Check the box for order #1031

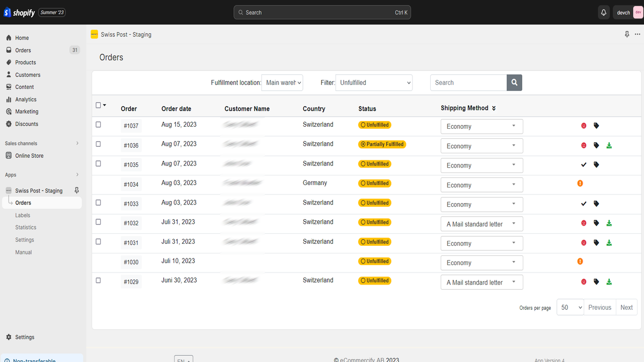click(98, 241)
